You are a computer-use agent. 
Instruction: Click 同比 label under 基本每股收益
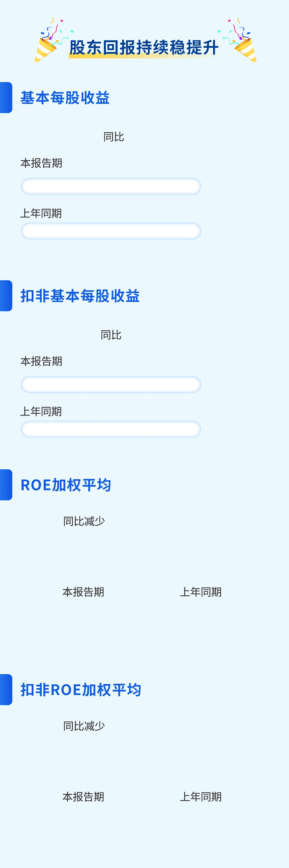pos(114,137)
